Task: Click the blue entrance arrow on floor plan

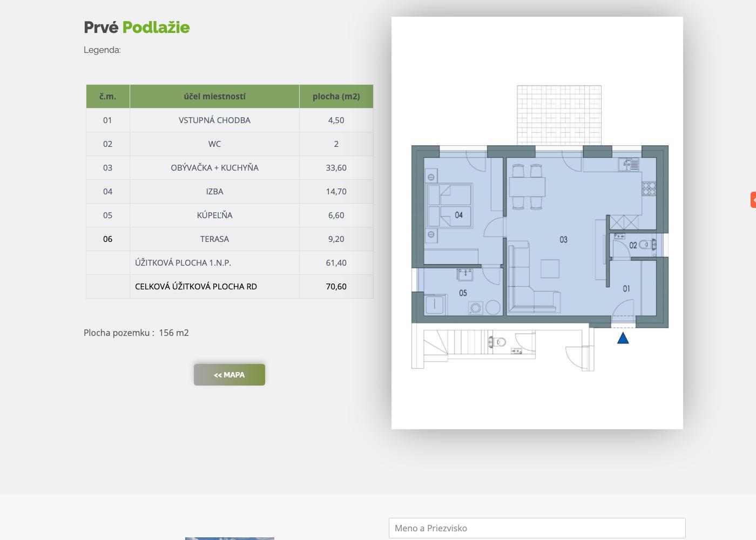Action: click(623, 338)
